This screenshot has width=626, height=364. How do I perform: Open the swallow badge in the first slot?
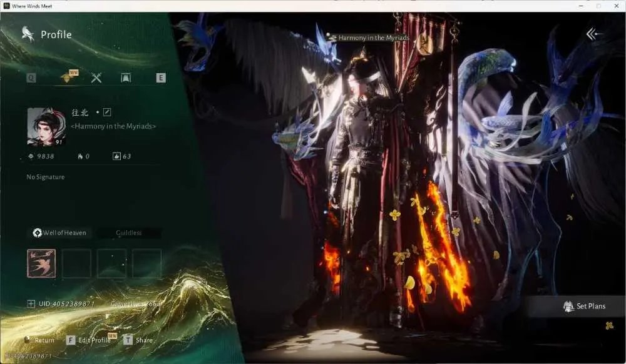tap(41, 263)
